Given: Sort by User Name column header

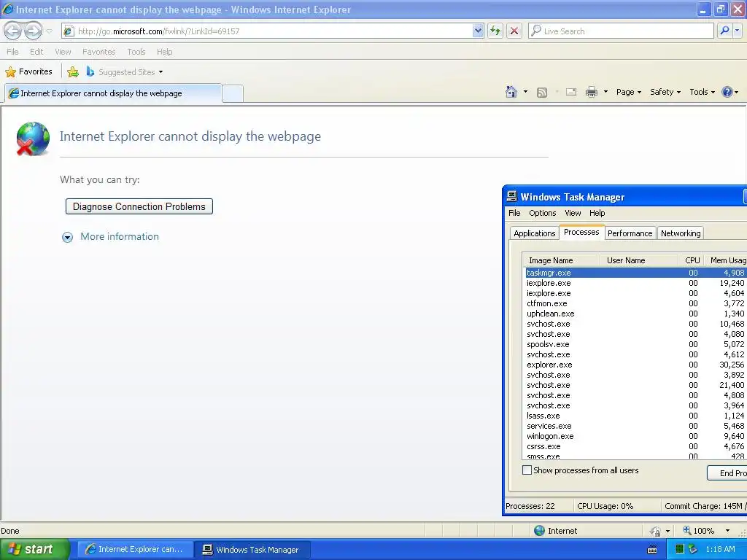Looking at the screenshot, I should [x=639, y=260].
